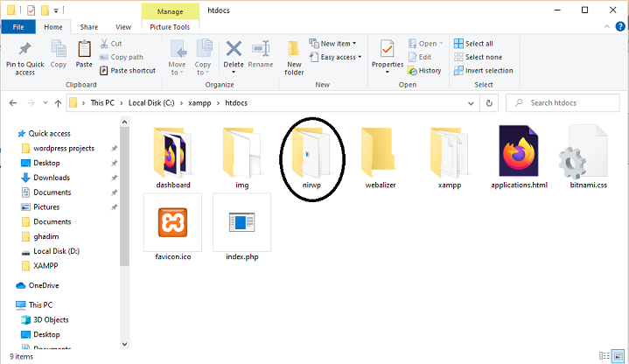Open the Picture Tools tab

tap(170, 27)
